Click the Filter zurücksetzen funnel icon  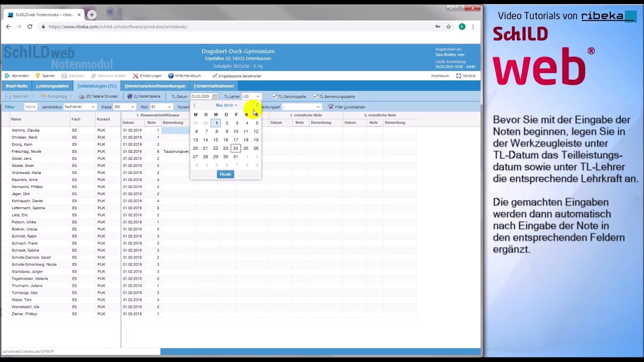pyautogui.click(x=331, y=107)
